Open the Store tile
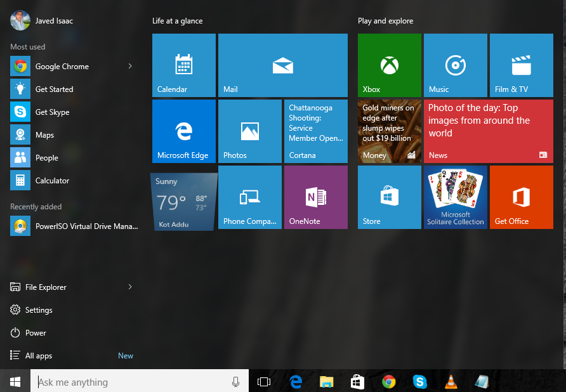 pos(390,197)
